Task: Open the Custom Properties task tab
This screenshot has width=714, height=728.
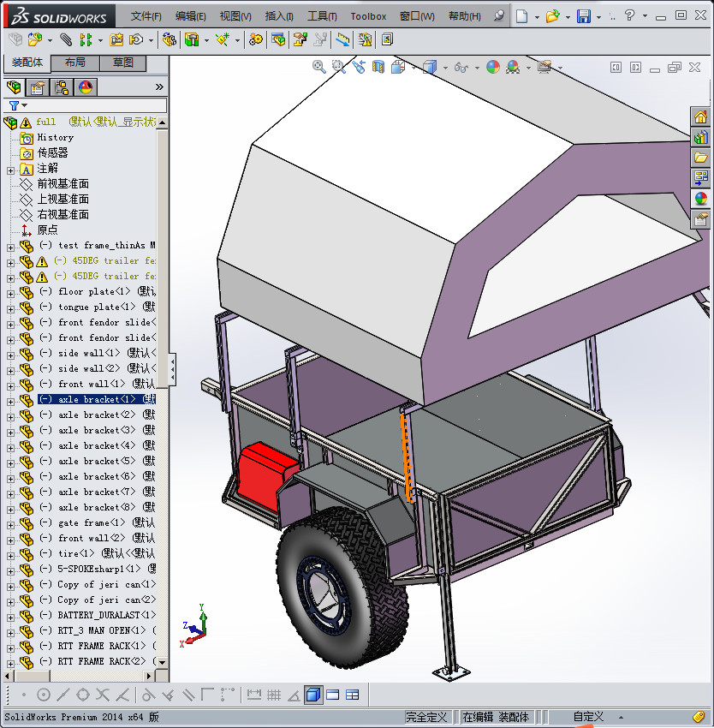Action: point(700,219)
